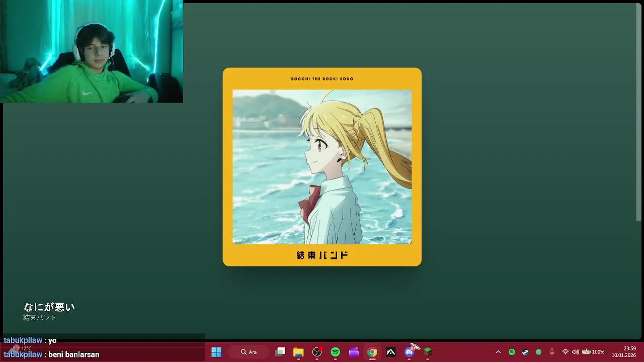Click the Steam system tray icon
This screenshot has width=644, height=362.
pyautogui.click(x=525, y=352)
